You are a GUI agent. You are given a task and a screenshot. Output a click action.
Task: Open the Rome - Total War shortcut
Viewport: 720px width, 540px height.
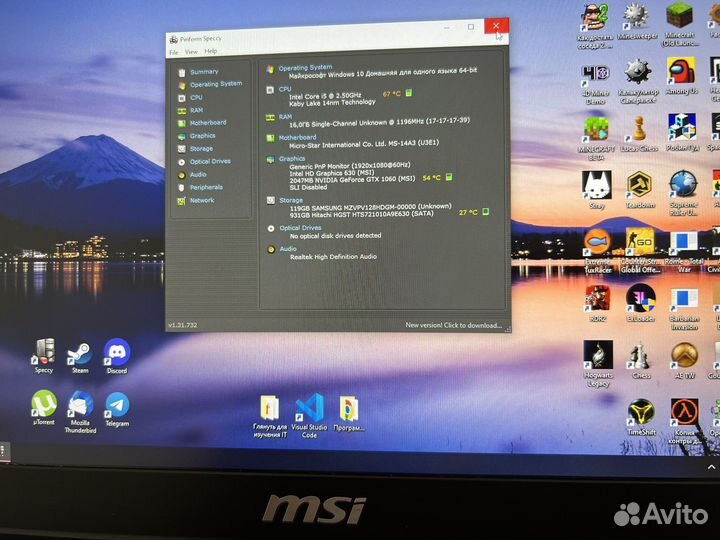[x=684, y=252]
